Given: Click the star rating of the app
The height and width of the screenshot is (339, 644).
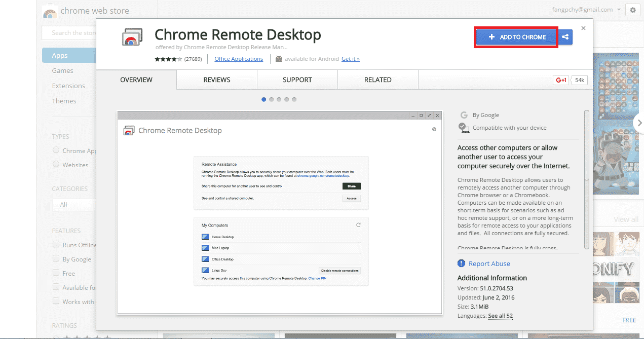Looking at the screenshot, I should (x=168, y=59).
